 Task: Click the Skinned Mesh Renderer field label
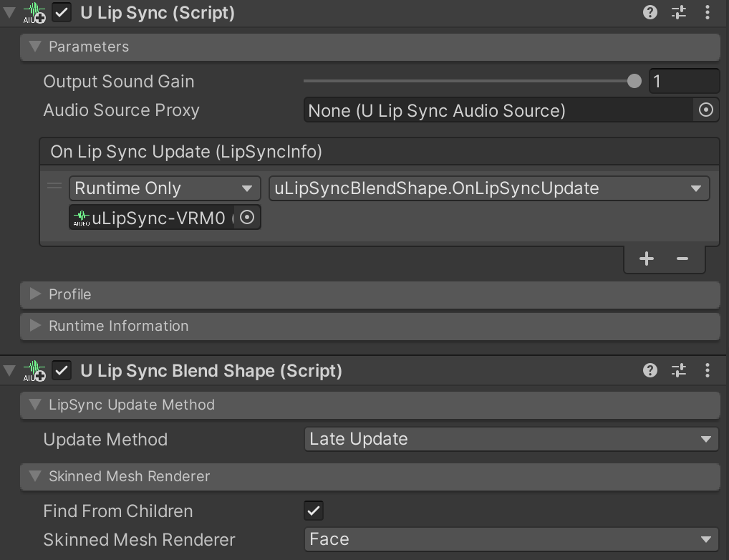tap(139, 540)
